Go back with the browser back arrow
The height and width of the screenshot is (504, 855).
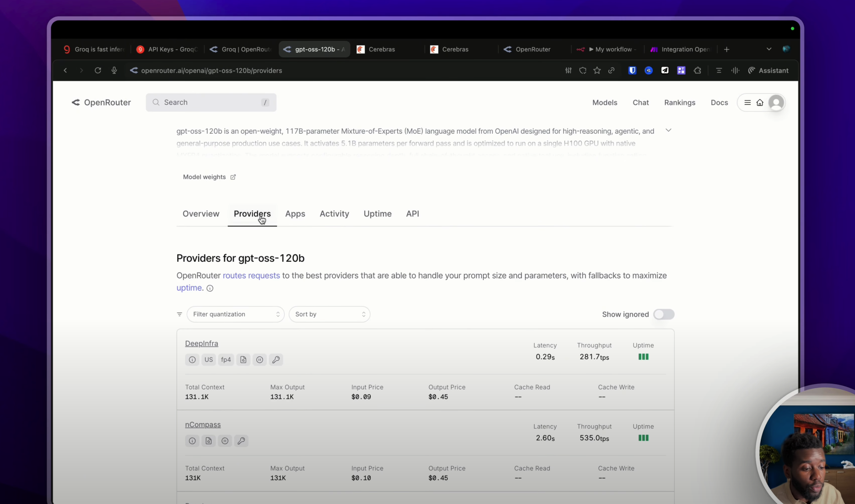[x=65, y=70]
